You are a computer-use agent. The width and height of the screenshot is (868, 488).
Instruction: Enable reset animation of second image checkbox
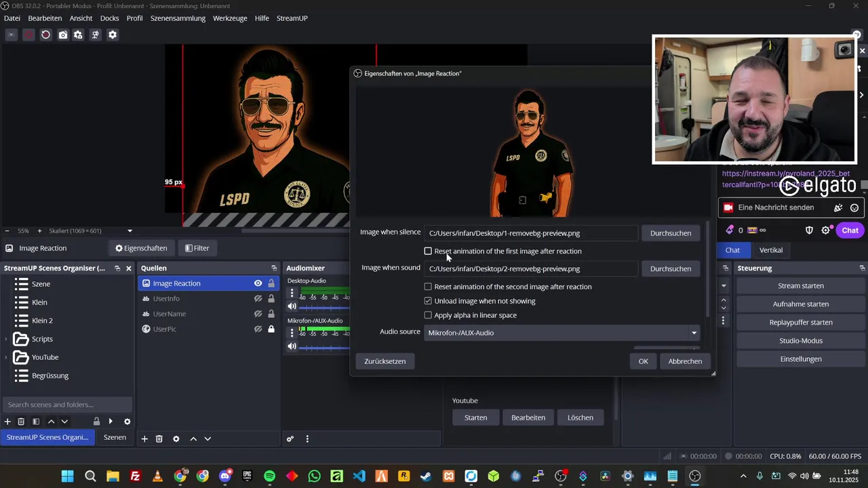(x=428, y=287)
